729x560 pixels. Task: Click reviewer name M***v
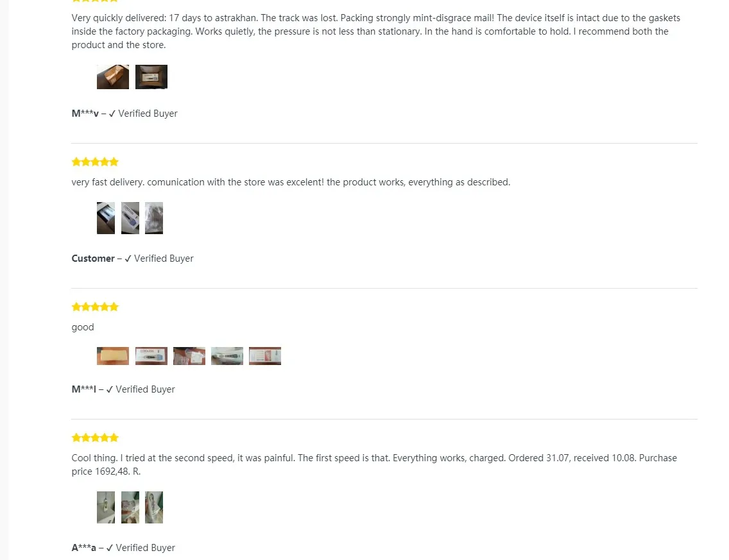[x=85, y=114]
